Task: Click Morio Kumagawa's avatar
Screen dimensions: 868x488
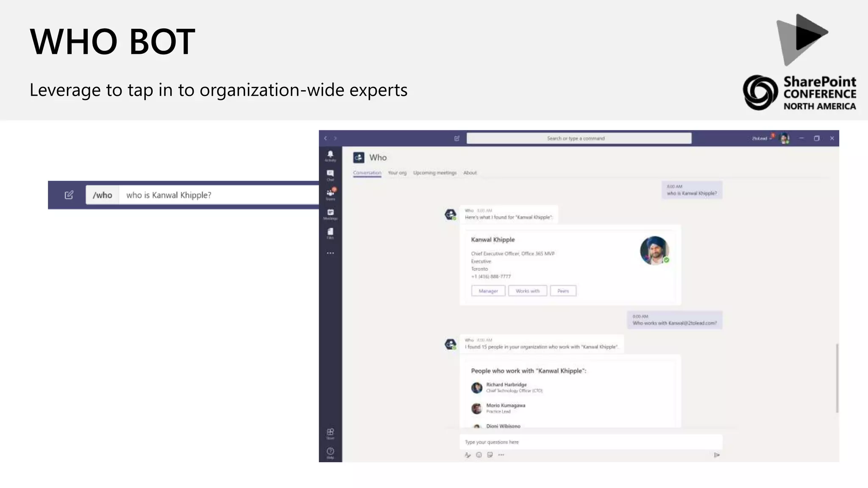Action: coord(477,408)
